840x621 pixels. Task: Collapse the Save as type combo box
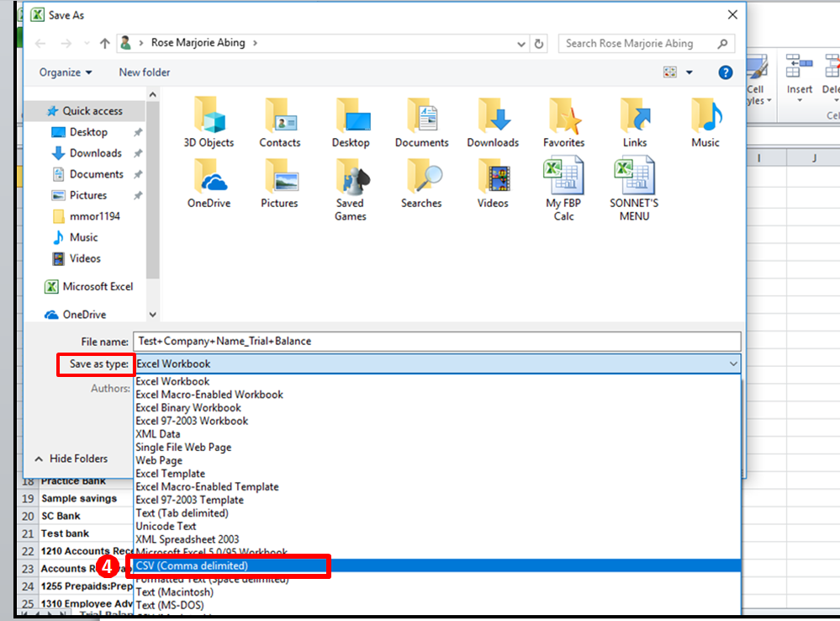(733, 364)
